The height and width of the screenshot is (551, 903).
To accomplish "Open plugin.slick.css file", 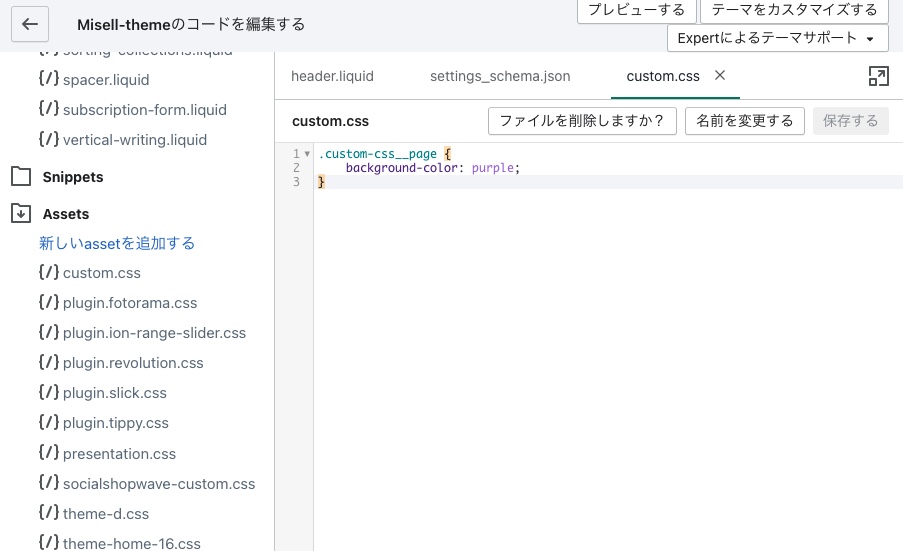I will [115, 393].
